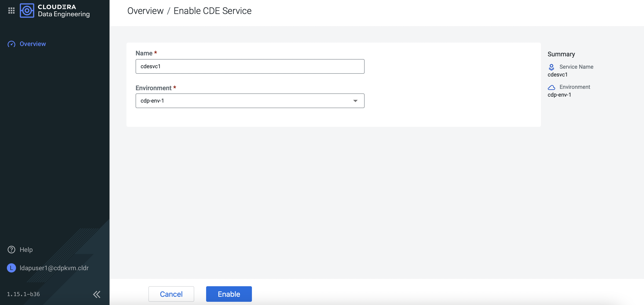644x305 pixels.
Task: Click the Overview gauge icon
Action: pos(11,44)
